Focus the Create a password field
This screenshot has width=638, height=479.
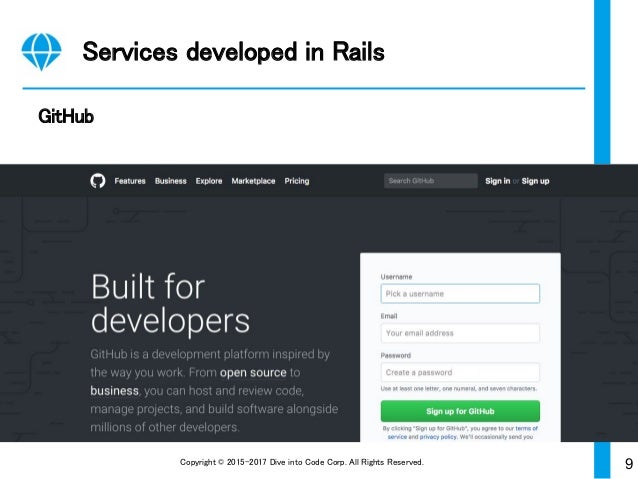[460, 372]
